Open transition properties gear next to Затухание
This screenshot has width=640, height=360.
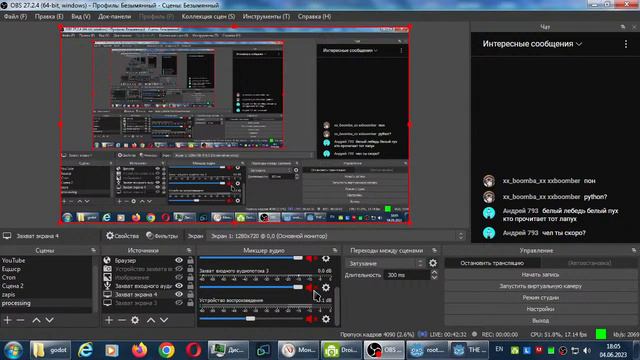point(433,263)
